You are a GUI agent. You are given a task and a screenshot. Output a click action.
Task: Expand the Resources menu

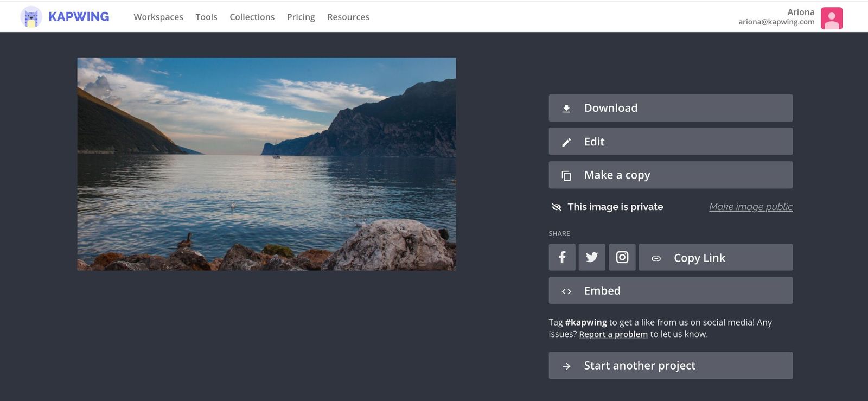(348, 17)
